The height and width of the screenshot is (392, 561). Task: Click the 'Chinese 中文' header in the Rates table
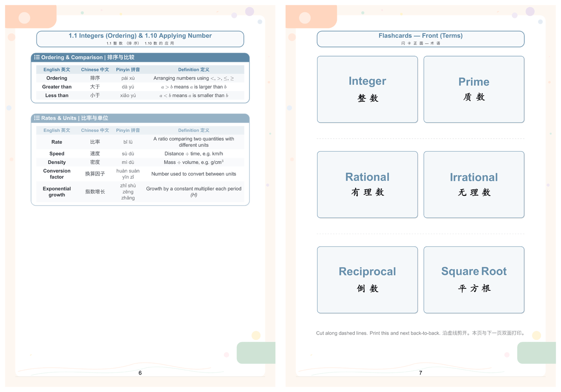click(x=95, y=130)
